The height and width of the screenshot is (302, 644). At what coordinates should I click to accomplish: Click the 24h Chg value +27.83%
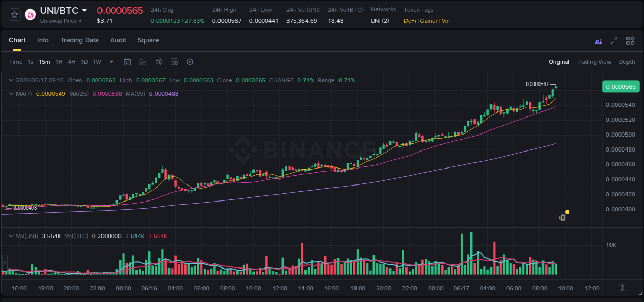click(x=193, y=21)
